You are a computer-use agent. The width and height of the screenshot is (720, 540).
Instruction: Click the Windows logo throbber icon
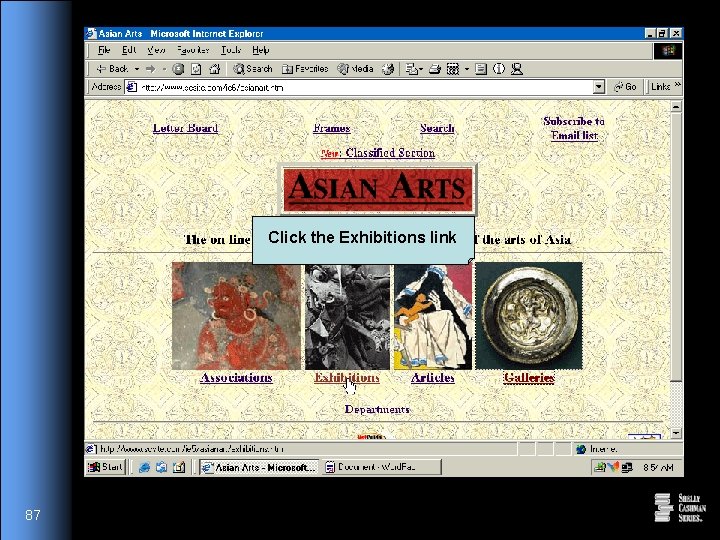[668, 51]
